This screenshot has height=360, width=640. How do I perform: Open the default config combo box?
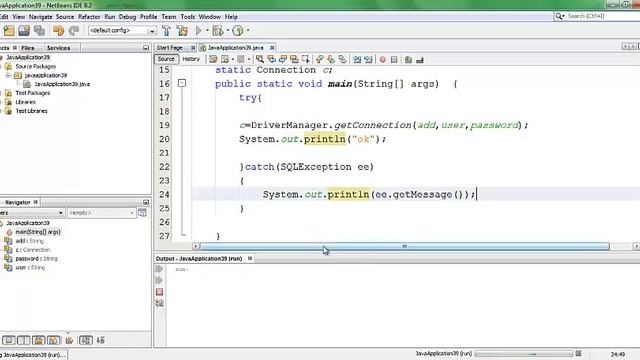pos(122,31)
